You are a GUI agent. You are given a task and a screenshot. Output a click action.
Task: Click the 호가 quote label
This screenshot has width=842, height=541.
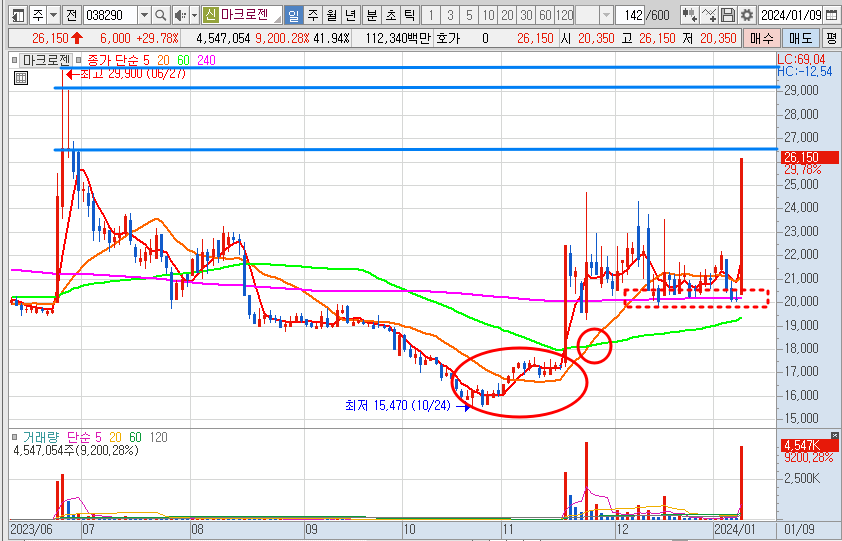[447, 39]
